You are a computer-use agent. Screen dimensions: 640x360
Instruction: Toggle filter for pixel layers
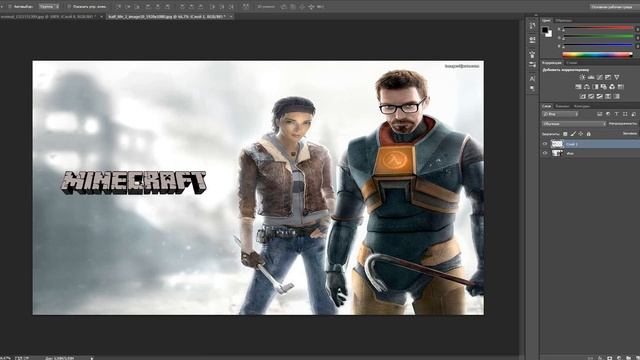tap(600, 114)
